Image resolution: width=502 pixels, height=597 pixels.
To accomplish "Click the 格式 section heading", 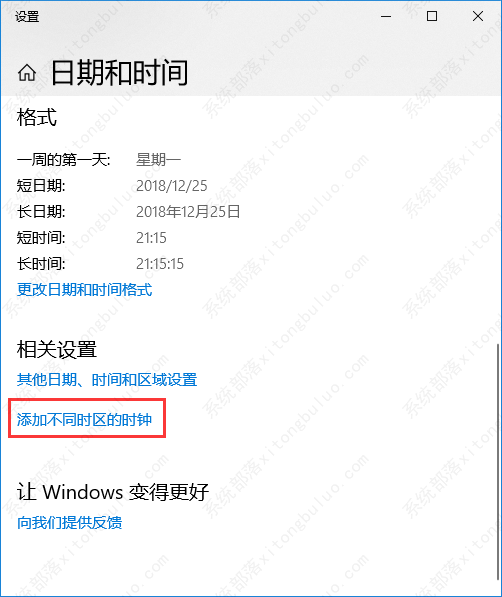I will (x=37, y=117).
